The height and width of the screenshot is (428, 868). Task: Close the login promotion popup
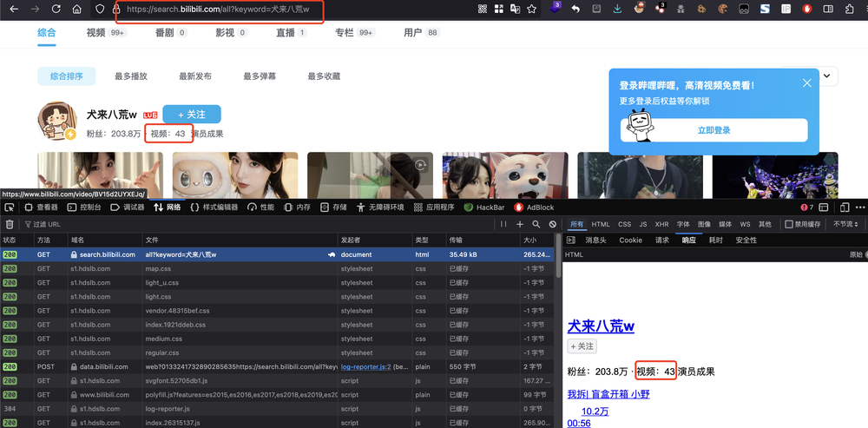[x=806, y=83]
